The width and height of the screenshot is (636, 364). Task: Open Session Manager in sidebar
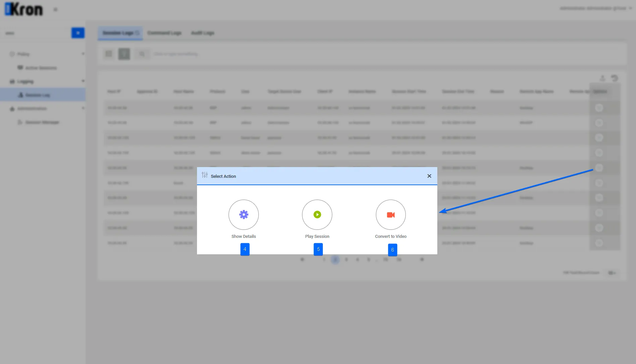pyautogui.click(x=42, y=122)
